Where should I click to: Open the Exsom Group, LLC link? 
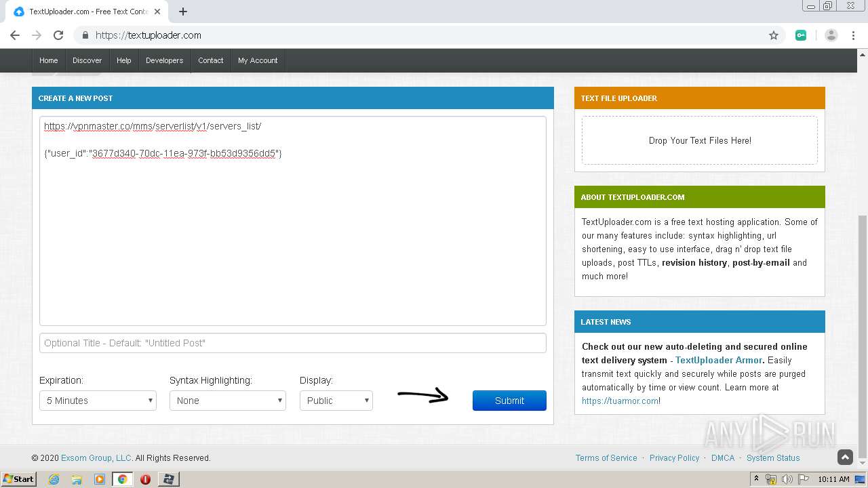click(97, 458)
